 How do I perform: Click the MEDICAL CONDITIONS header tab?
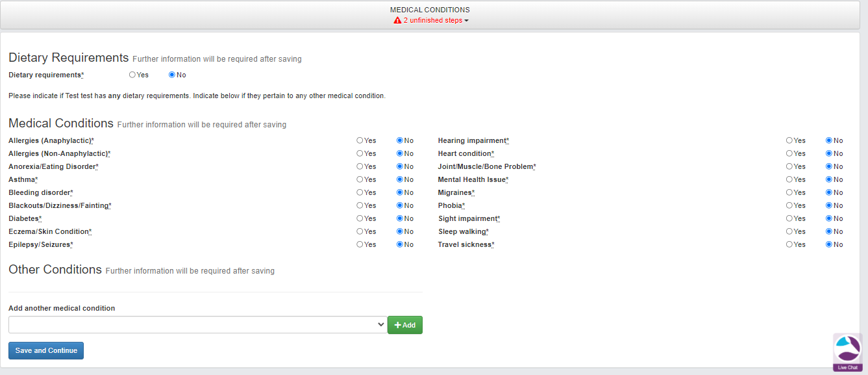pos(430,10)
